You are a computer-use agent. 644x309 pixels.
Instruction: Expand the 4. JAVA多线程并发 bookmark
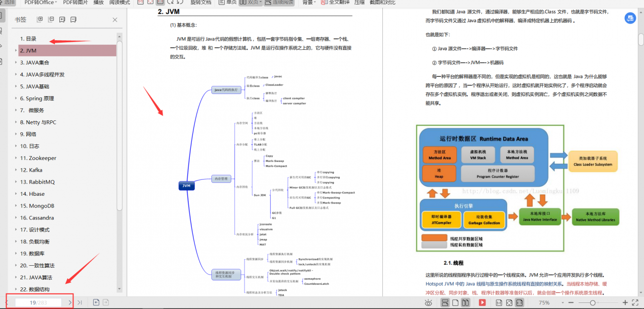click(x=16, y=74)
